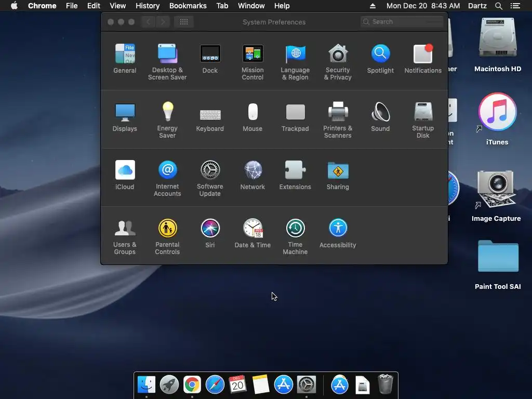
Task: Open the File menu
Action: click(x=72, y=6)
